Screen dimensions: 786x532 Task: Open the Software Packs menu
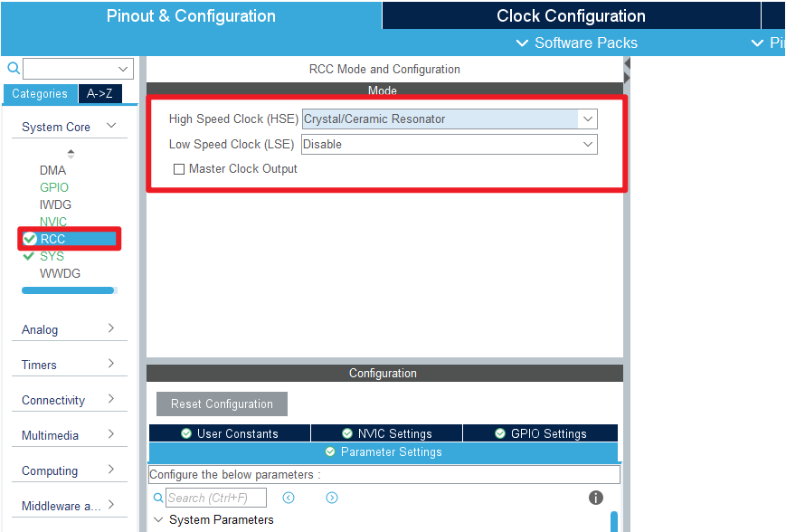point(576,43)
